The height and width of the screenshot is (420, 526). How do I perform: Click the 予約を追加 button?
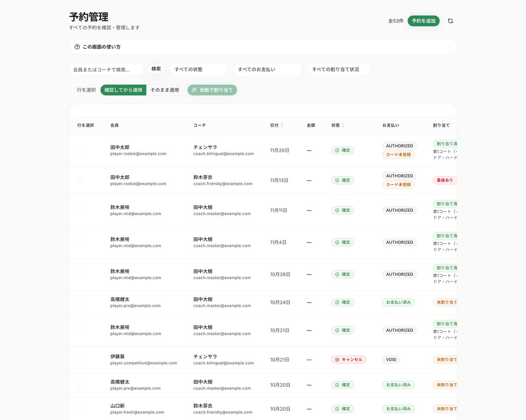423,21
